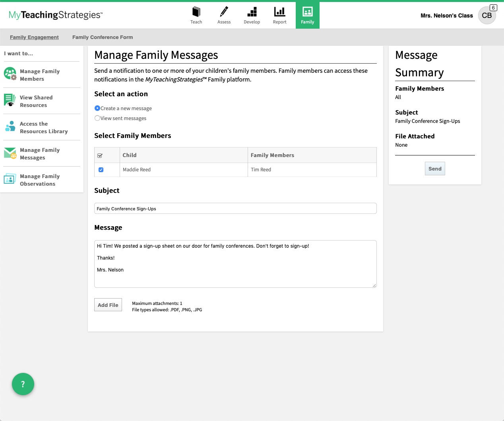Screen dimensions: 504x421
Task: Open Manage Family Messages sidebar icon
Action: (x=10, y=153)
